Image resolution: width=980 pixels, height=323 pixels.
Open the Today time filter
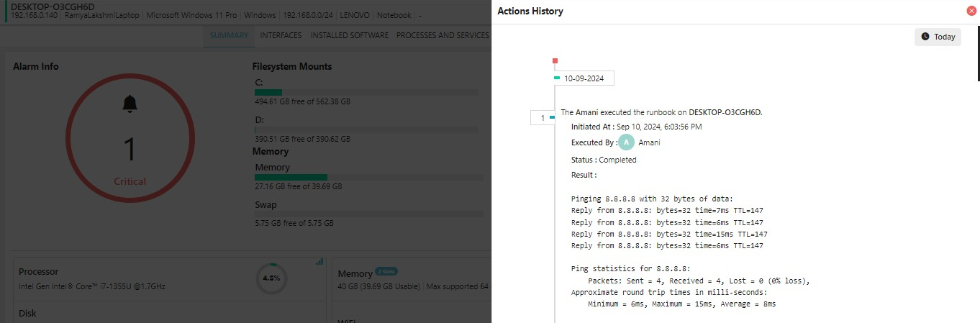[x=938, y=37]
